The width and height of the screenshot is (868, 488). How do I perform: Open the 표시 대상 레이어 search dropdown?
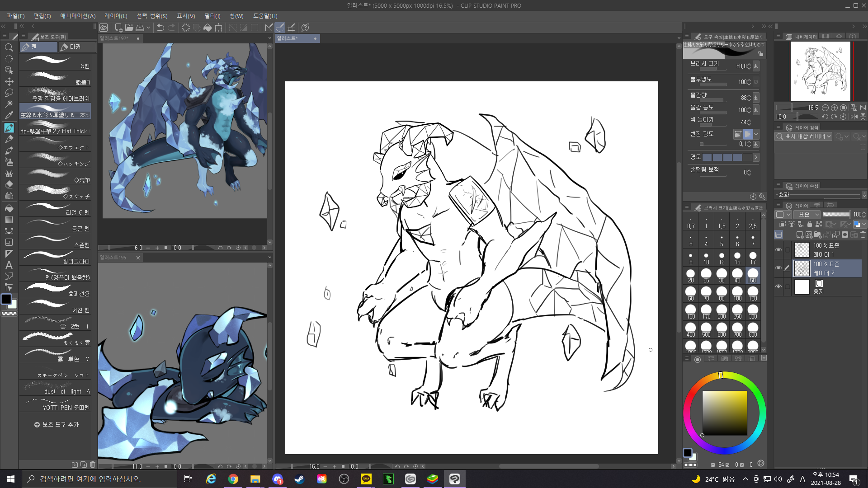click(804, 136)
